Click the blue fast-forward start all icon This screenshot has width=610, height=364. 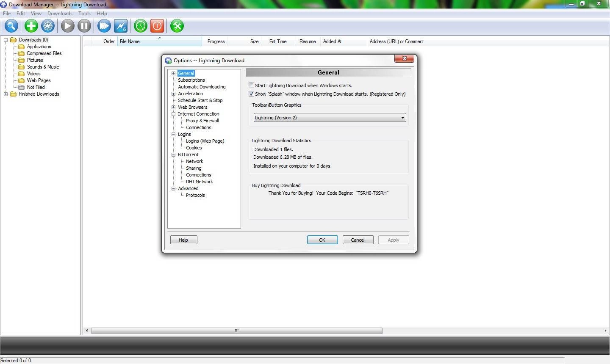tap(104, 26)
